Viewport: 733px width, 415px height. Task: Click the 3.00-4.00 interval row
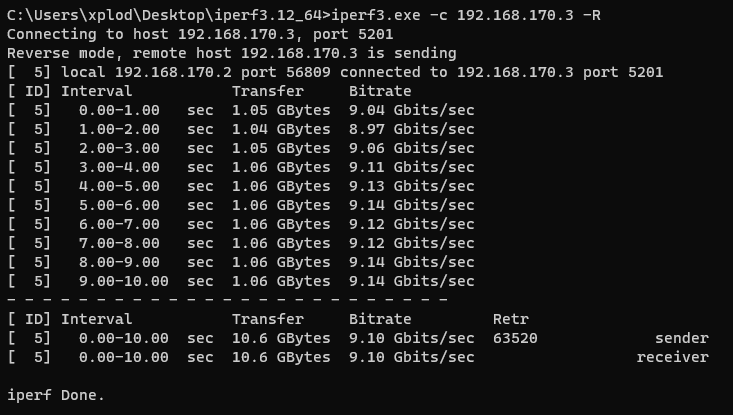pyautogui.click(x=241, y=167)
